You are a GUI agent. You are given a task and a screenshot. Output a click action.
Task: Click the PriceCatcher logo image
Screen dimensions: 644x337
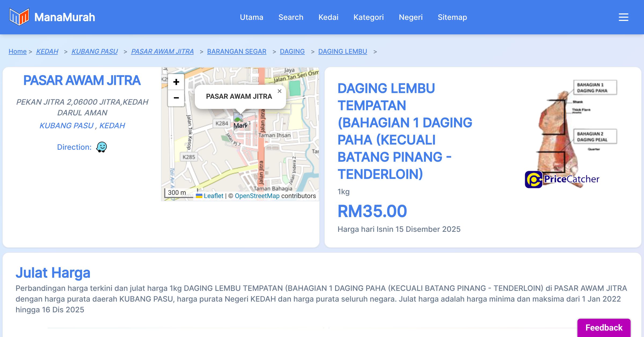pos(562,179)
